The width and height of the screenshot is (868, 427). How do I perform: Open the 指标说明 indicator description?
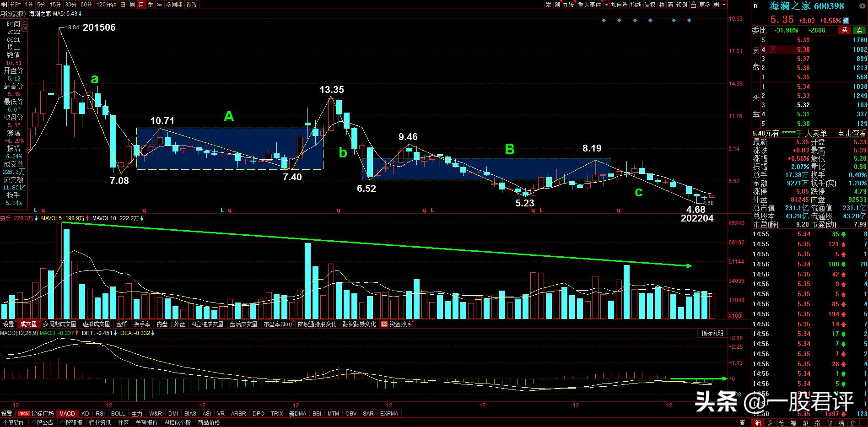(712, 333)
